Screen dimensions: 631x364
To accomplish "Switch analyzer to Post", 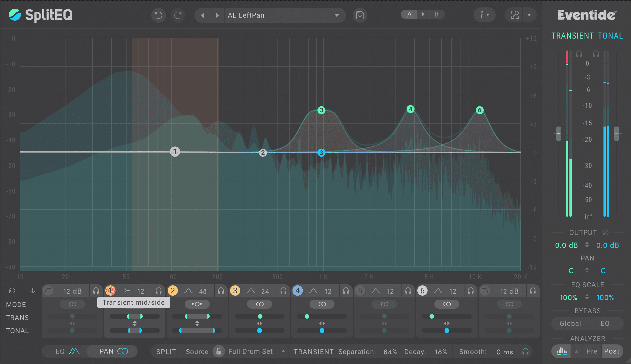I will click(x=612, y=351).
